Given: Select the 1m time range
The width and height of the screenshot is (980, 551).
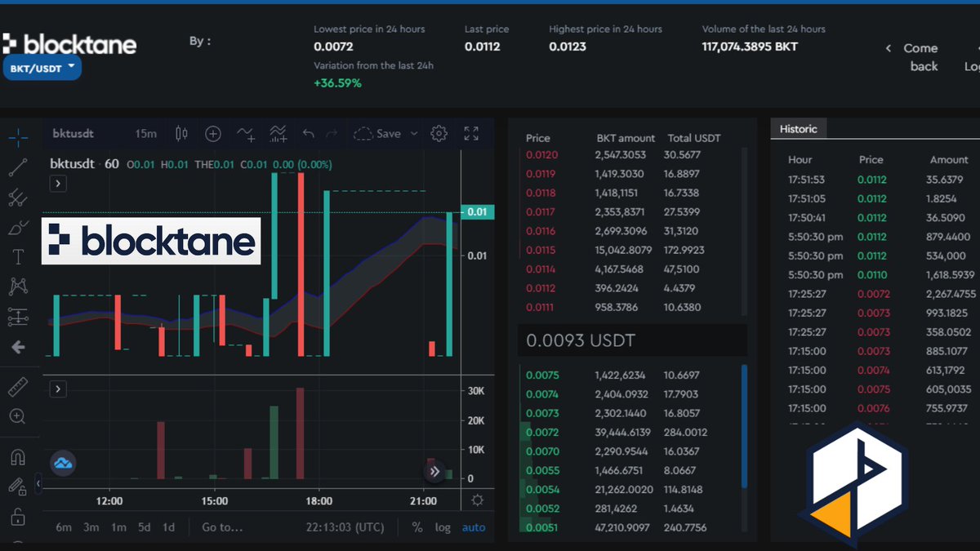Looking at the screenshot, I should click(118, 527).
